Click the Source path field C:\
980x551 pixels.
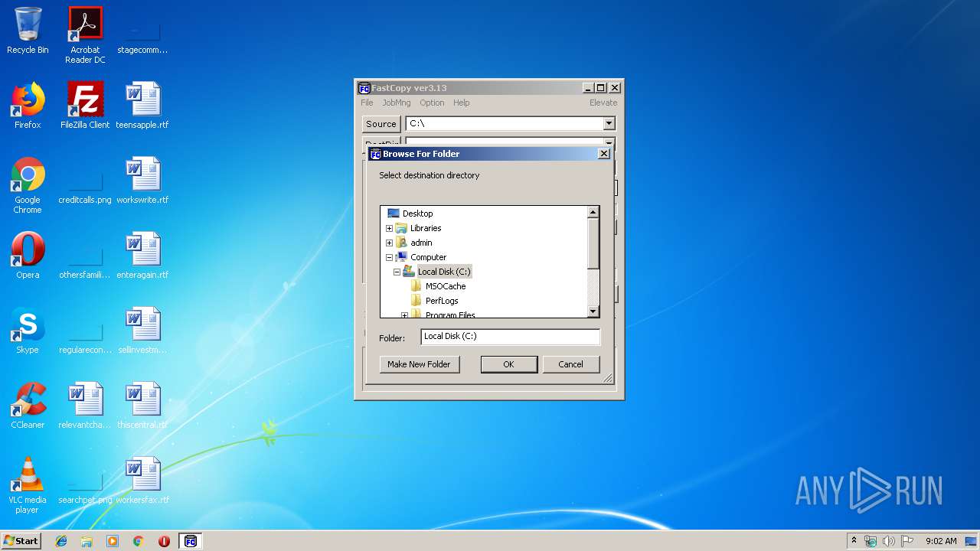pos(505,123)
